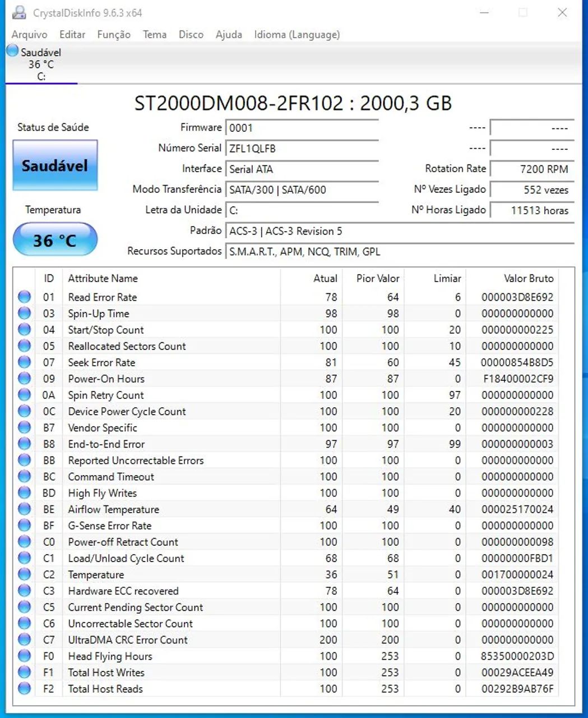Click the Reported Uncorrectable Errors status orb
This screenshot has width=588, height=718.
pos(25,460)
